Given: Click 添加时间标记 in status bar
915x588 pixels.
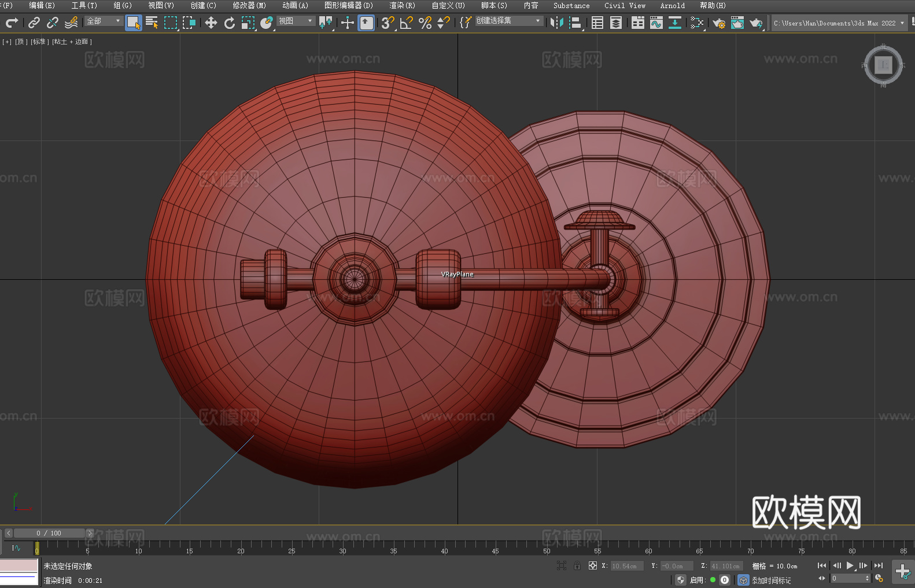Looking at the screenshot, I should 771,580.
